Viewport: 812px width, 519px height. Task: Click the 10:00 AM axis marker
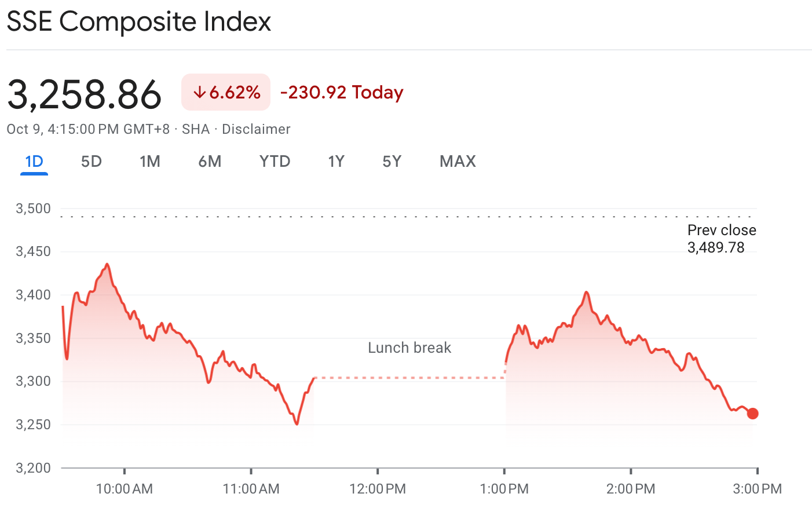pyautogui.click(x=125, y=489)
